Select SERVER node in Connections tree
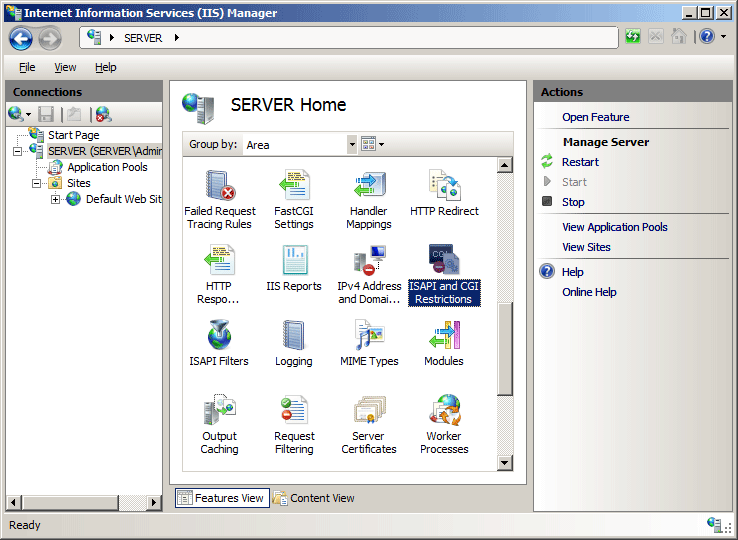Screen dimensions: 738x540 pos(104,151)
